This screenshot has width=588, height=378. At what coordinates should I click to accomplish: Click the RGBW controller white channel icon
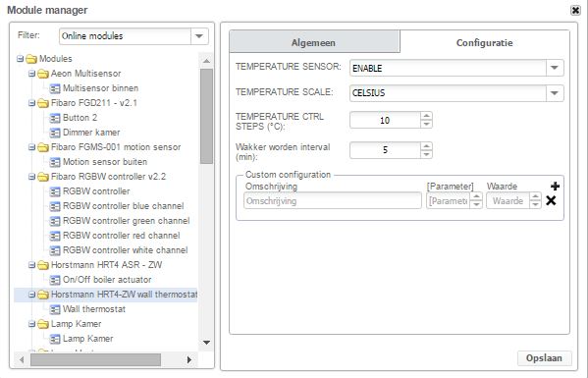(x=55, y=250)
